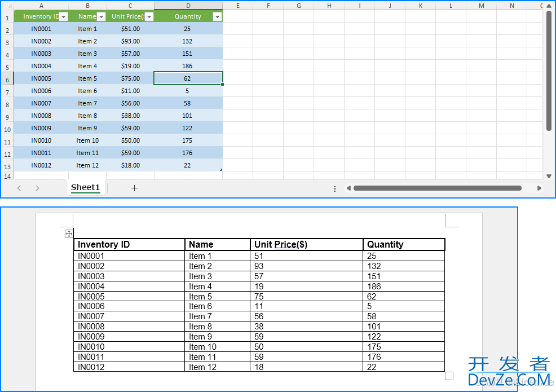Select spreadsheet cell Item 10

87,140
